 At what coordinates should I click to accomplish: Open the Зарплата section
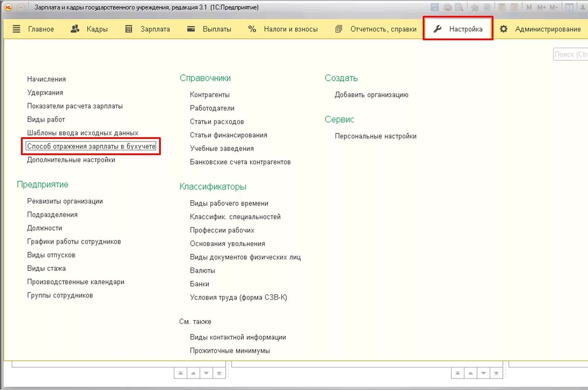click(155, 29)
